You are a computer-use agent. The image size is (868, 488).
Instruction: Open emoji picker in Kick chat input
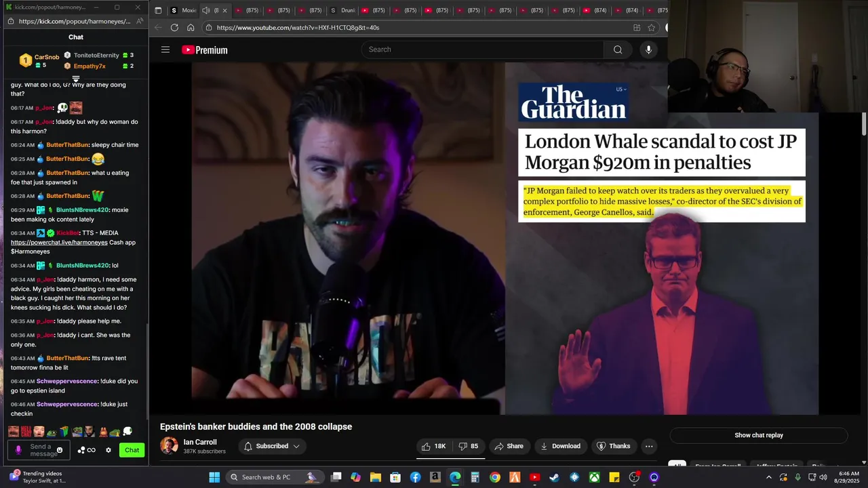pos(60,450)
